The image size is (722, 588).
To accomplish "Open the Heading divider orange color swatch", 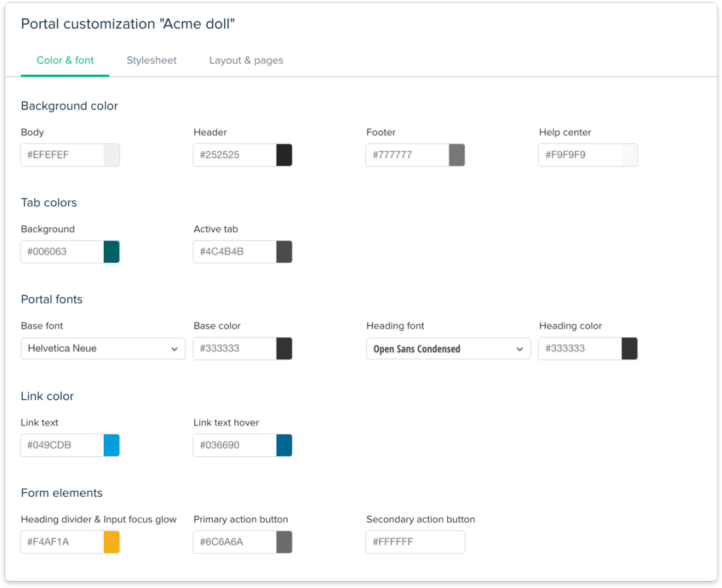I will click(x=111, y=542).
